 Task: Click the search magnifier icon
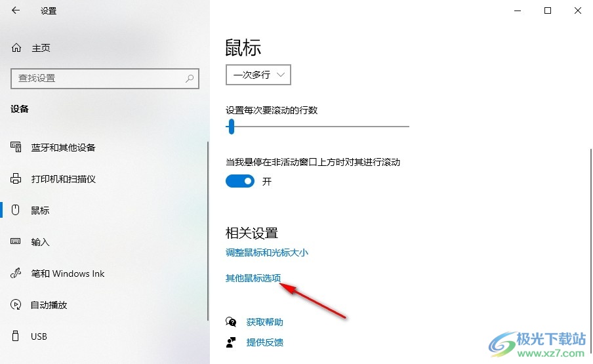(x=190, y=78)
